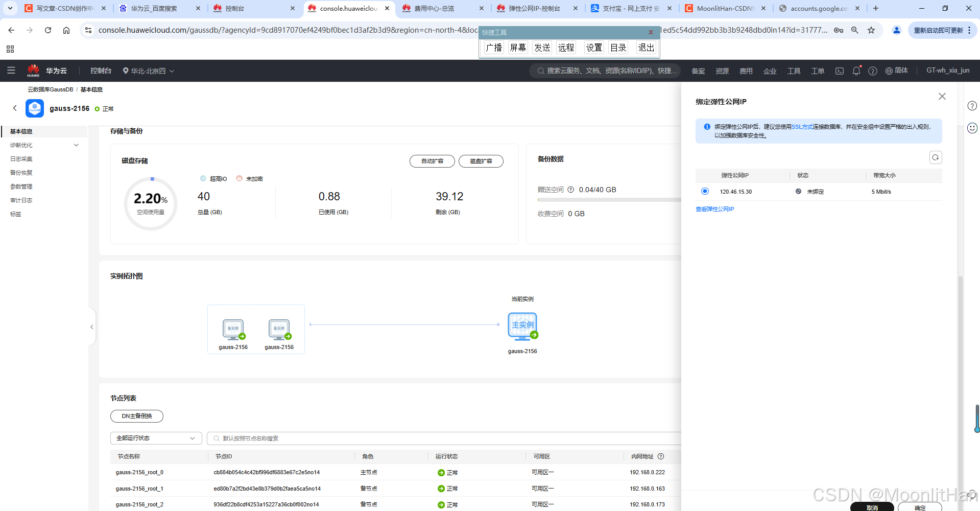The height and width of the screenshot is (511, 980).
Task: Click the 查看弹性公网IP link
Action: coord(714,208)
